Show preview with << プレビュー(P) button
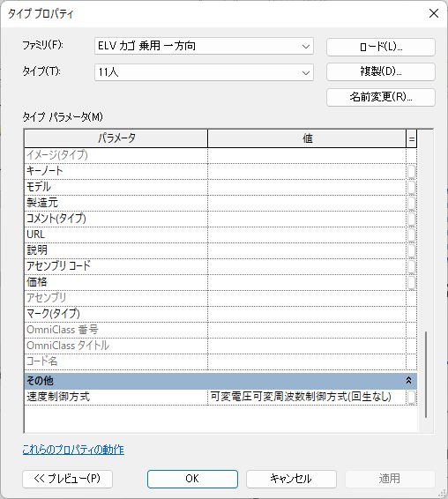Viewport: 448px width, 499px height. click(68, 479)
